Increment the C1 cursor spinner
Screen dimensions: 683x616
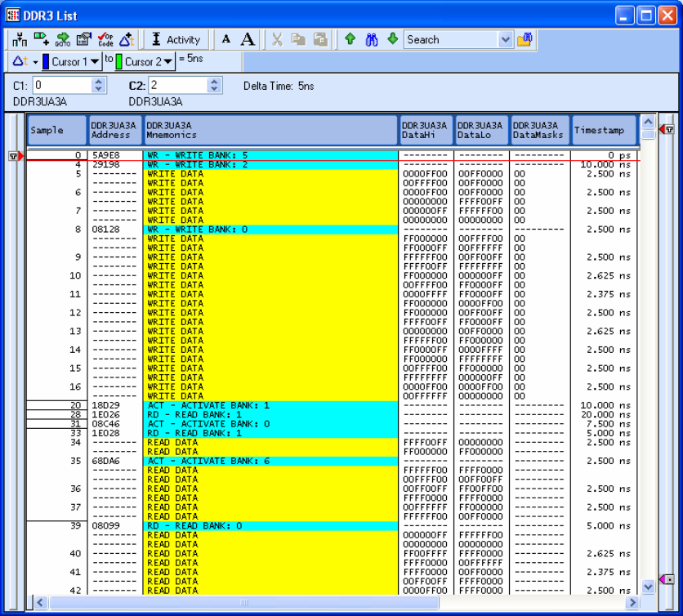[x=99, y=82]
